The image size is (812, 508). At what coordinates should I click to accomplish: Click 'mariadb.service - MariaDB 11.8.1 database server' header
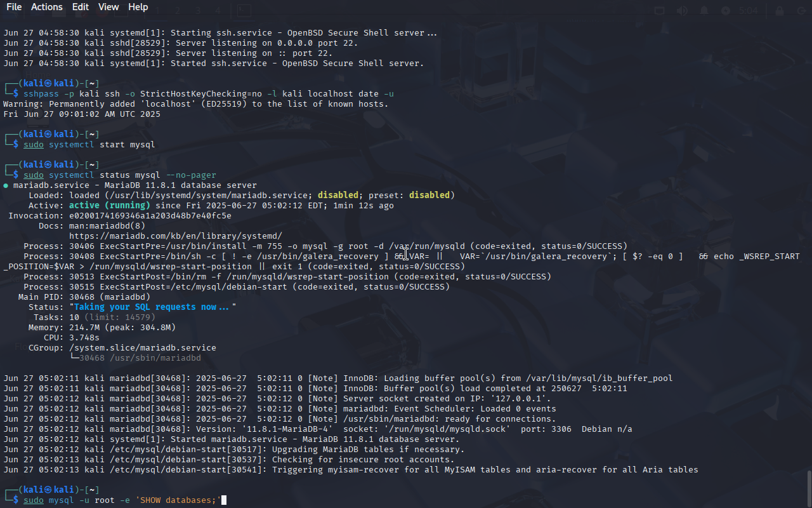tap(130, 185)
